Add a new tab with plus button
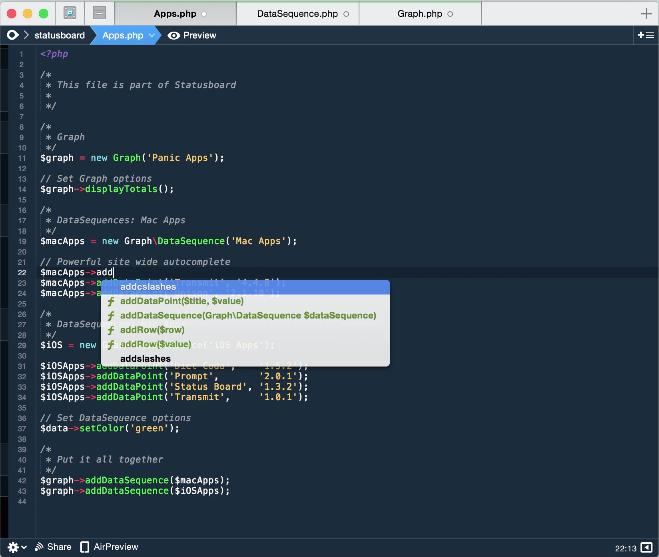 645,14
